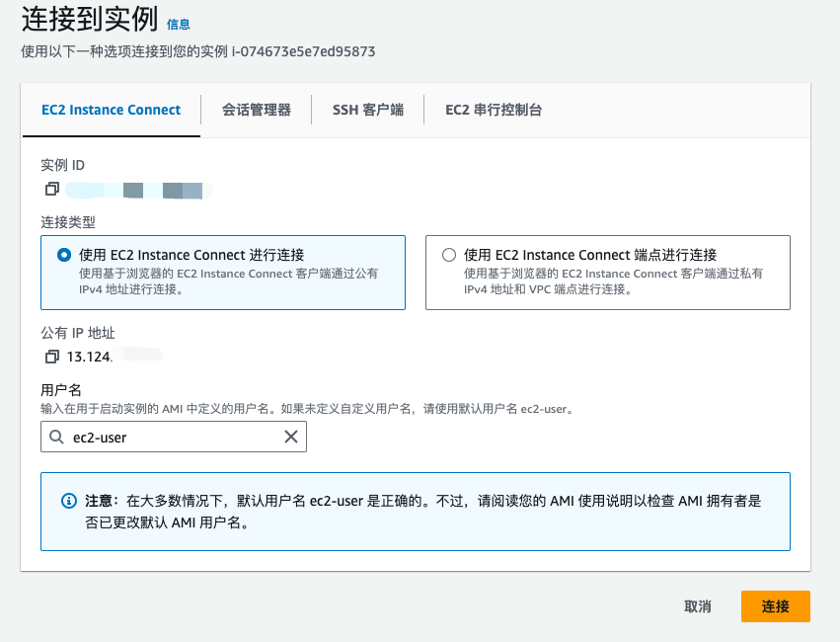Open the 信息 link beside the title

point(179,24)
